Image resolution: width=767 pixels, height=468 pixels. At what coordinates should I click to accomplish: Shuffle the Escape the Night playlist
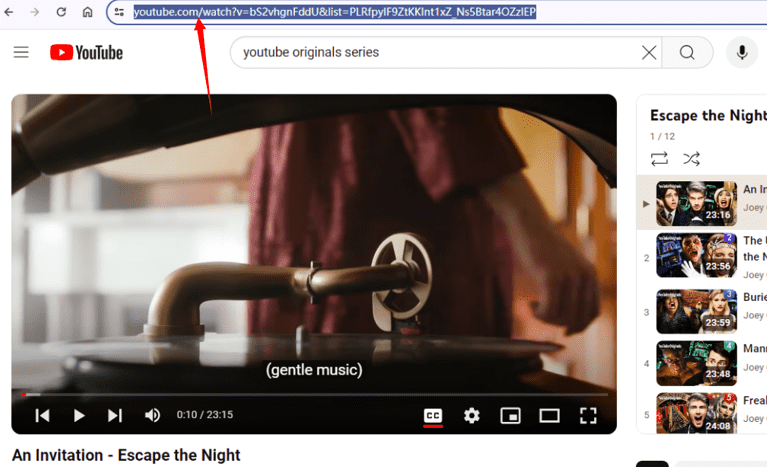(x=691, y=158)
